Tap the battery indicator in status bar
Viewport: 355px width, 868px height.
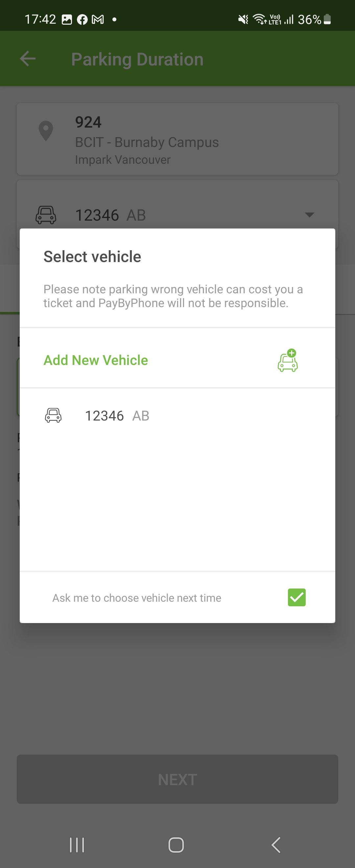coord(327,19)
